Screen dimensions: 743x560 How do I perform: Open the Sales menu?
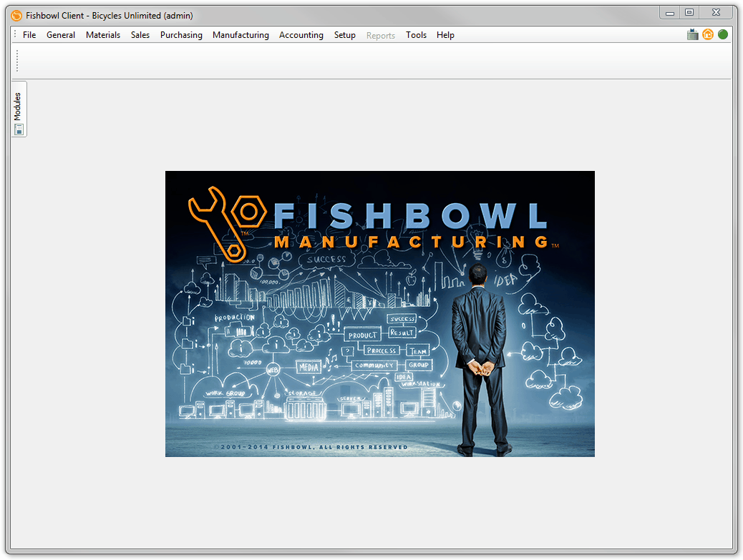click(x=140, y=35)
